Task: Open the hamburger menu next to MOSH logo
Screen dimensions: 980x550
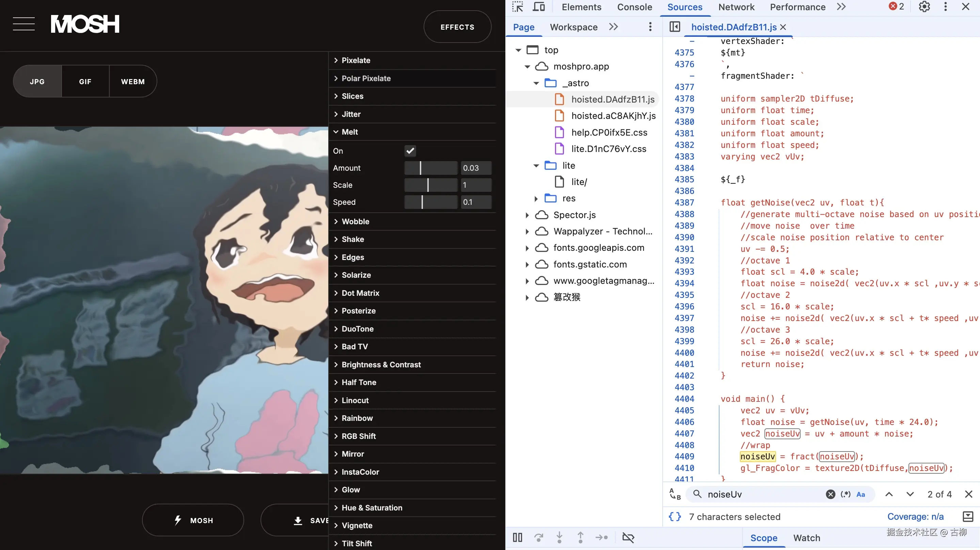Action: 23,24
